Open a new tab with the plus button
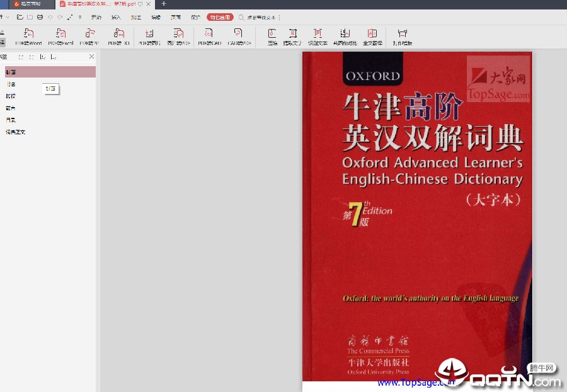Screen dimensions: 567x392 point(163,4)
